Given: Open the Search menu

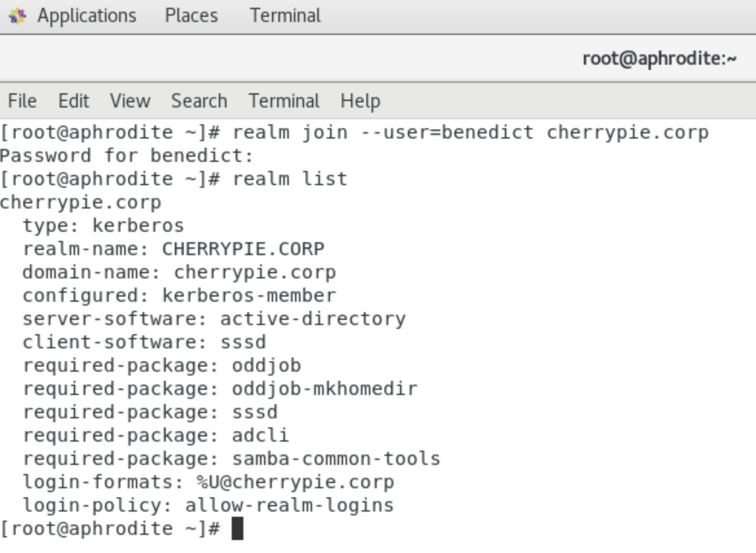Looking at the screenshot, I should pos(199,101).
